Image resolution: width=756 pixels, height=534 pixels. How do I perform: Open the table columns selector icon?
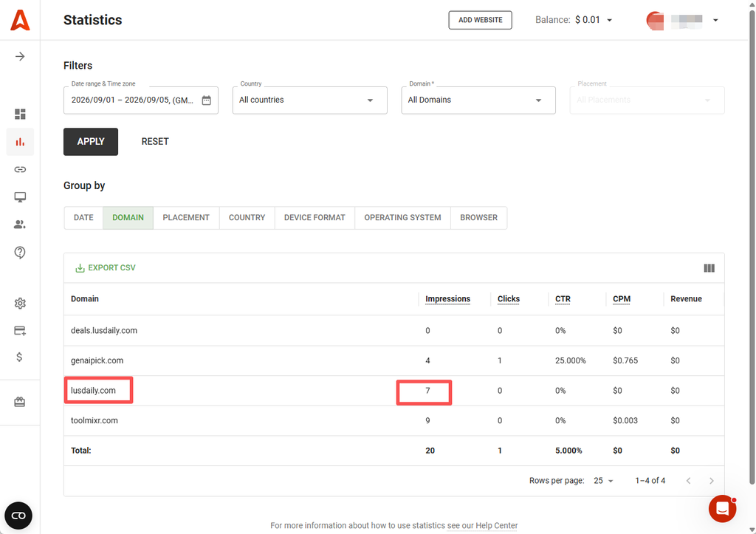coord(709,268)
